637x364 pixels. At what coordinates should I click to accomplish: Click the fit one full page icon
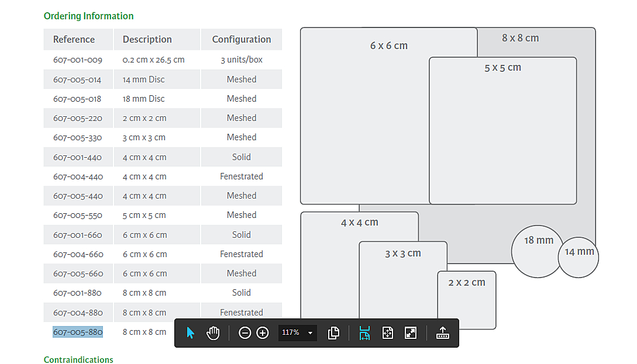tap(387, 333)
